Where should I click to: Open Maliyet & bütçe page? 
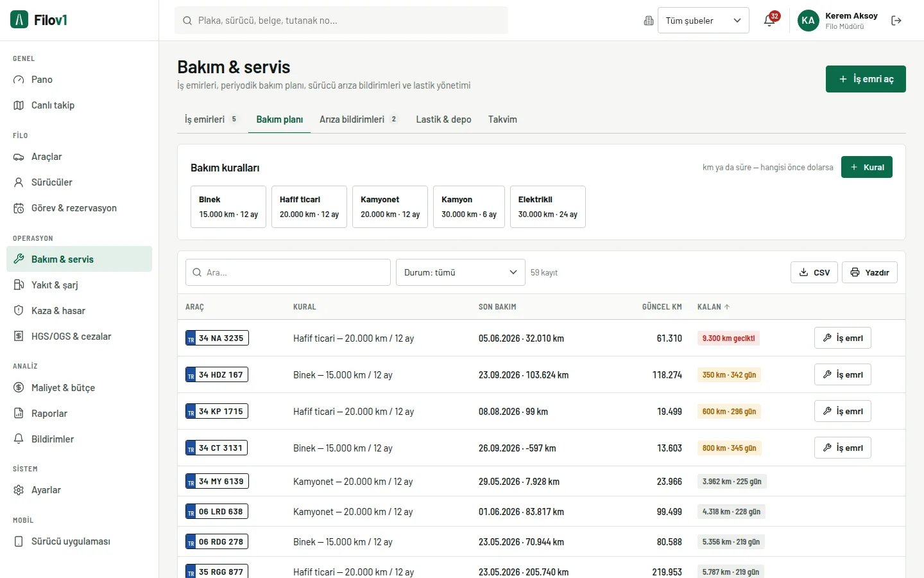click(79, 388)
